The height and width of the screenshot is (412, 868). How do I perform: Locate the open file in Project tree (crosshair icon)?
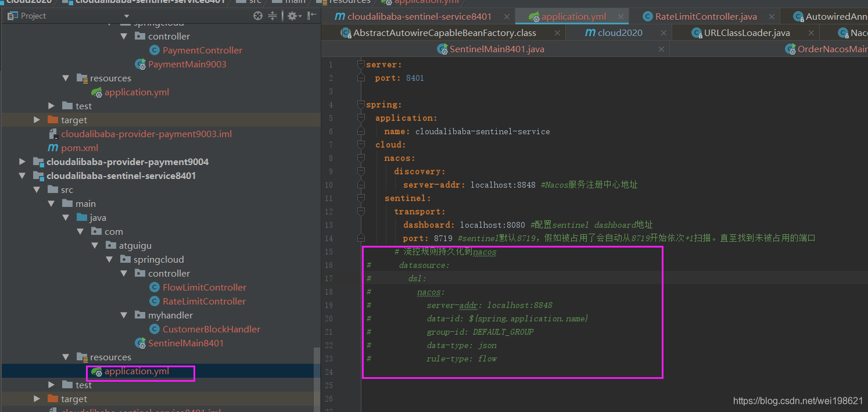[258, 16]
